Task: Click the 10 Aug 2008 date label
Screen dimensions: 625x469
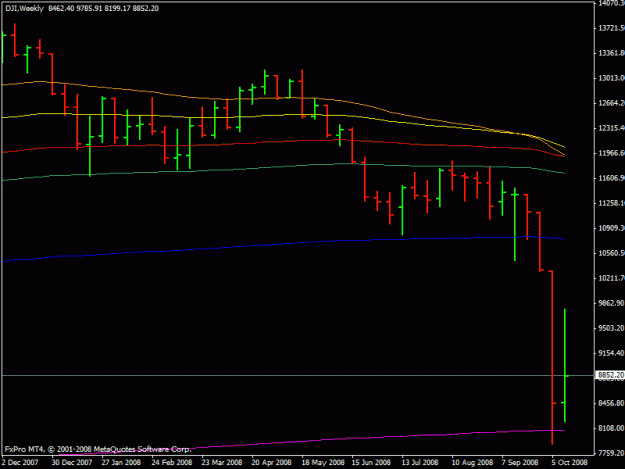Action: click(x=472, y=462)
